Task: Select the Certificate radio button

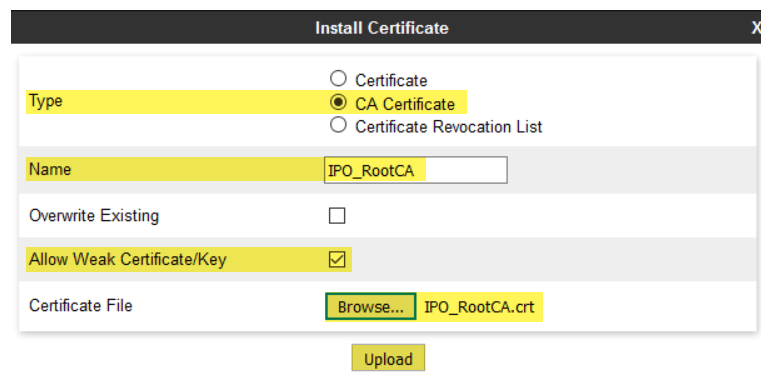Action: (x=338, y=79)
